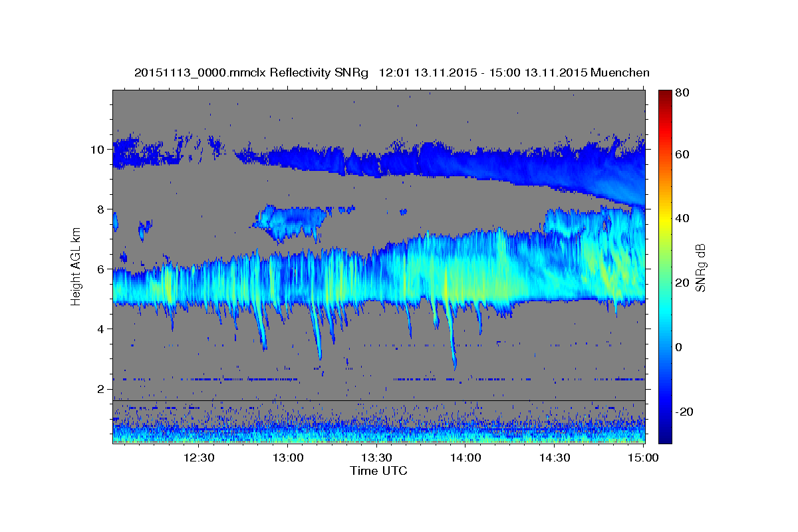Viewport: 798px width, 532px height.
Task: Click the height tick label 2
Action: point(102,389)
